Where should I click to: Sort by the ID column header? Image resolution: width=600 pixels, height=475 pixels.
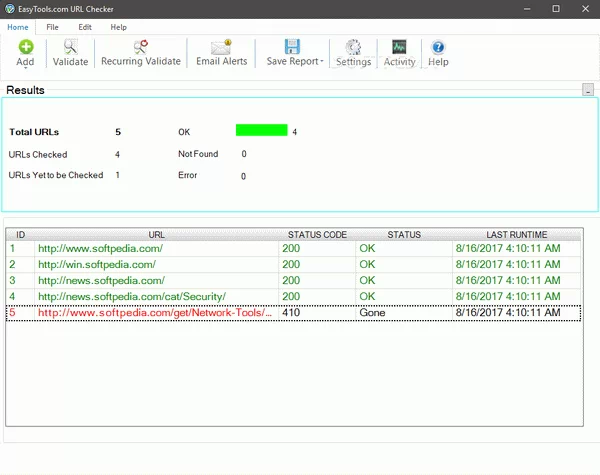coord(20,235)
